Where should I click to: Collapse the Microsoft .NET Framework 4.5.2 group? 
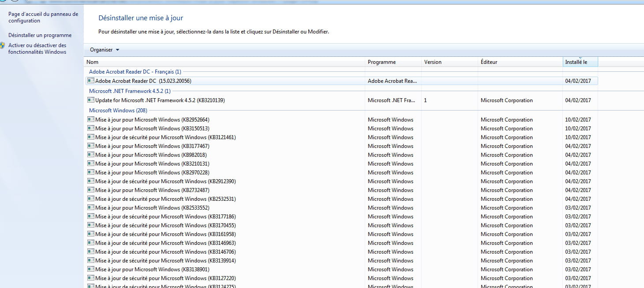tap(130, 91)
